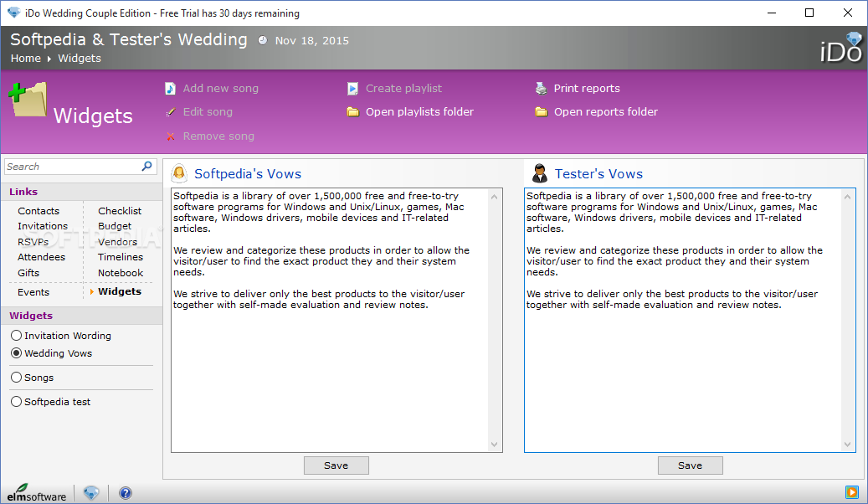Click the Softpedia's Vows heading

tap(248, 174)
